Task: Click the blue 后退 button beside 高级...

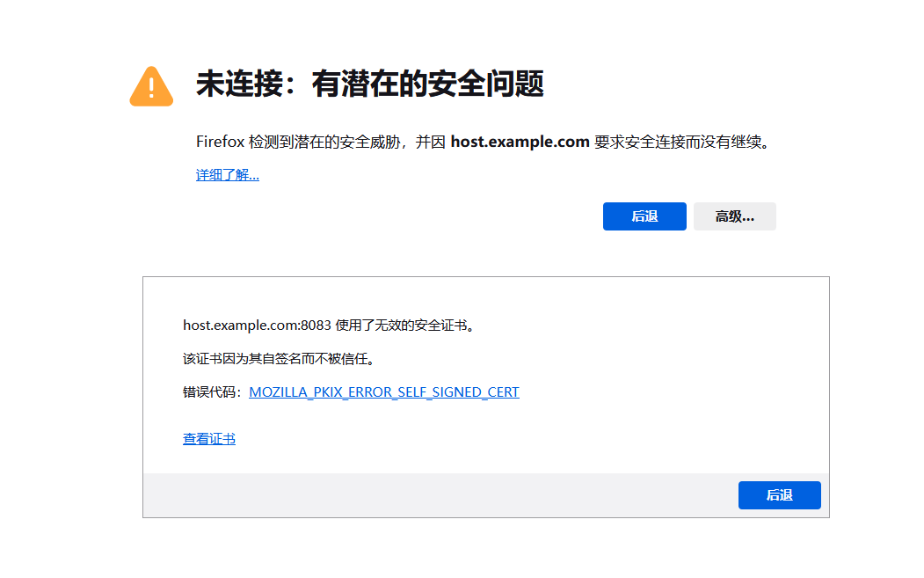Action: 644,216
